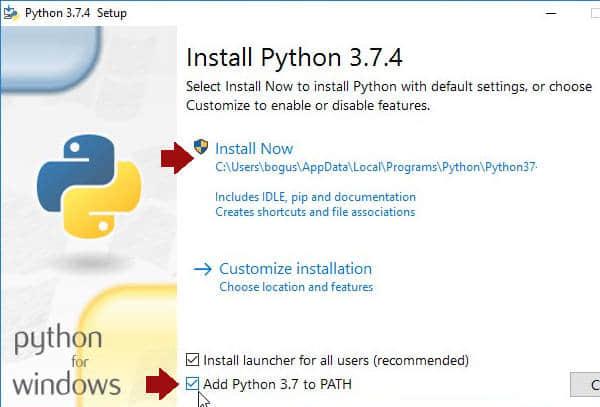The image size is (600, 407).
Task: Uncheck the Install launcher for all users checkbox
Action: point(193,360)
